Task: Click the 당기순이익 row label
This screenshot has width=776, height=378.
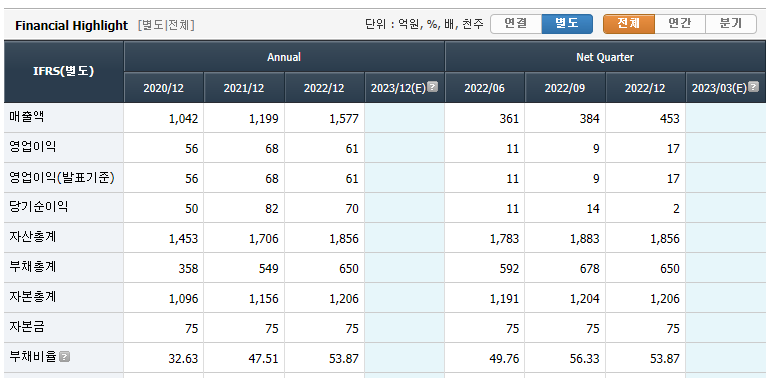Action: tap(39, 207)
